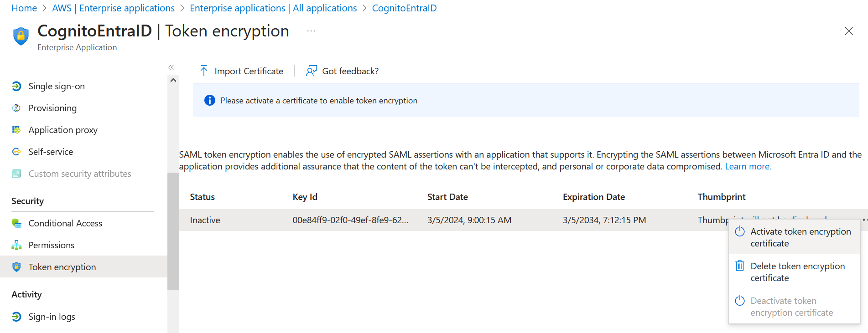Go to AWS | Enterprise applications breadcrumb

click(113, 8)
